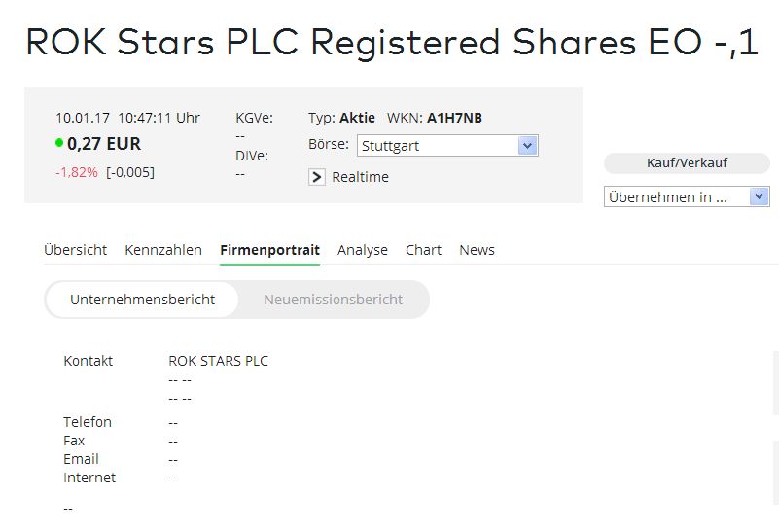Click the WKN code A1H7NB
The height and width of the screenshot is (532, 779).
[454, 118]
